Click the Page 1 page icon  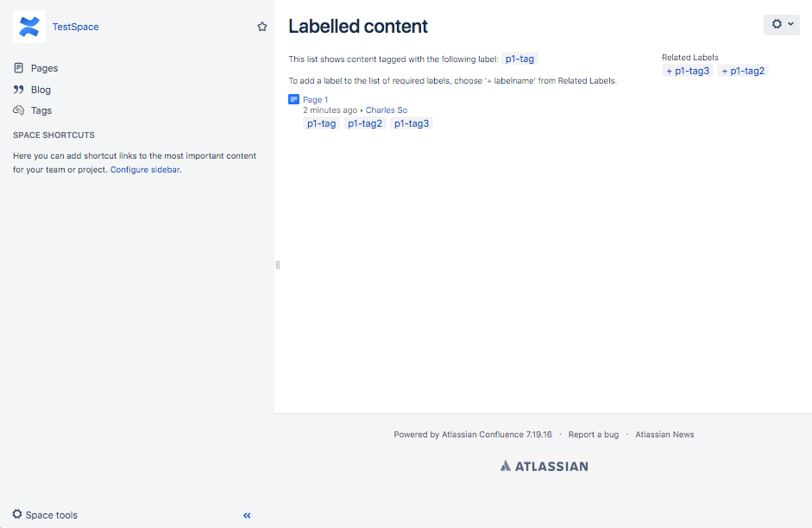pos(293,99)
